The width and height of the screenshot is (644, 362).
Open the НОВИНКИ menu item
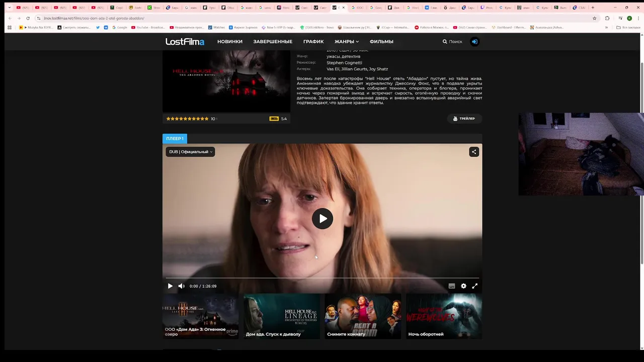pyautogui.click(x=230, y=42)
